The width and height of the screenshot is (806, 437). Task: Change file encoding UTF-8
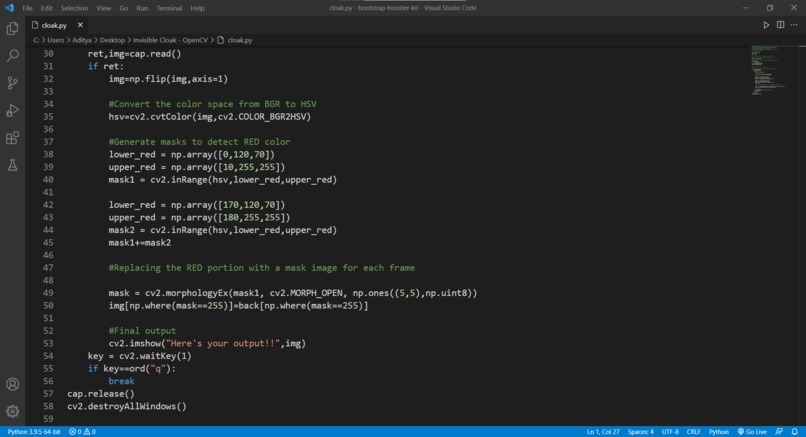point(670,431)
